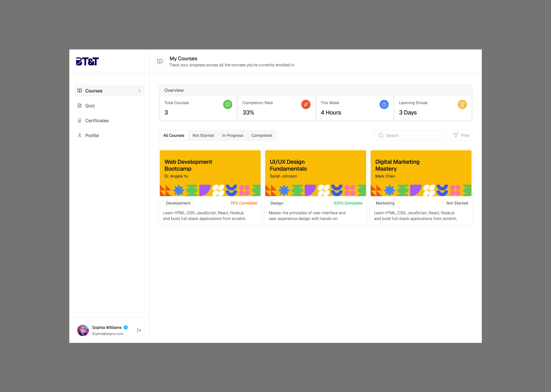
Task: Open the Digital Marketing Mastery course banner
Action: pyautogui.click(x=421, y=173)
